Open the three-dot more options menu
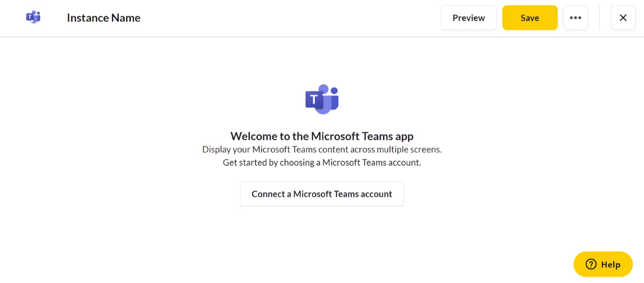The image size is (644, 283). pos(575,18)
